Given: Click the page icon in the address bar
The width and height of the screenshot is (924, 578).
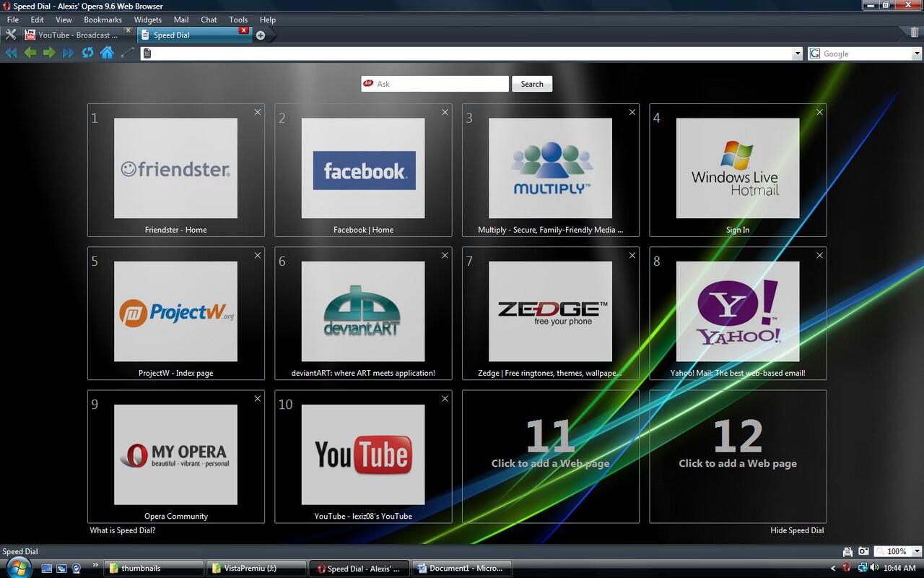Looking at the screenshot, I should coord(147,53).
